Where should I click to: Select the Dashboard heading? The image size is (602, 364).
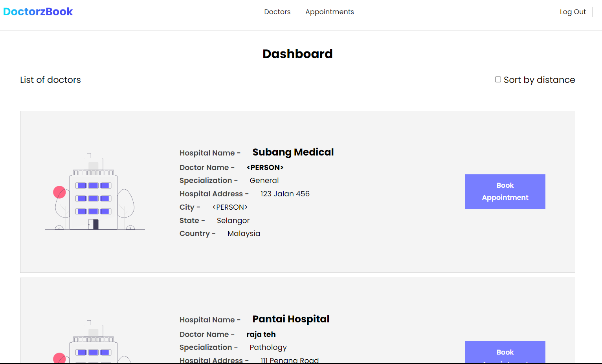(x=297, y=54)
